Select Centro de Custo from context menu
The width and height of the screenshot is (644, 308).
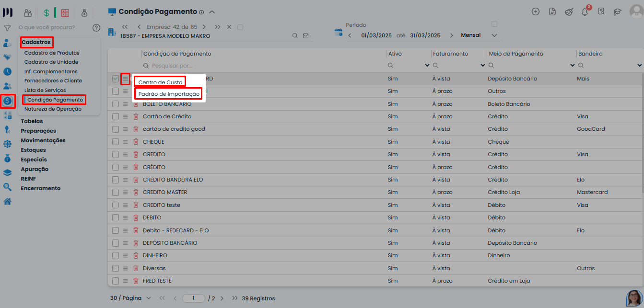tap(160, 82)
